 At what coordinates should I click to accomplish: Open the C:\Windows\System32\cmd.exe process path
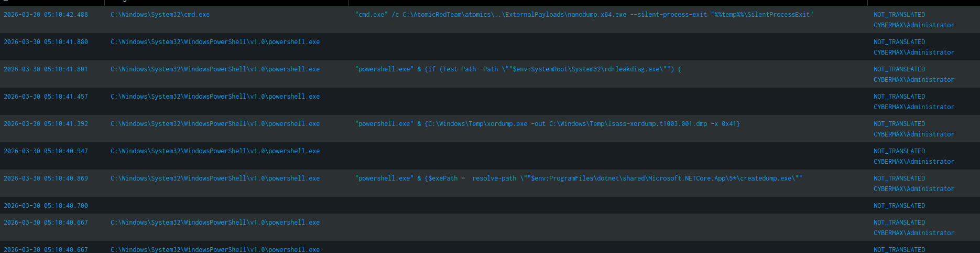pos(160,15)
